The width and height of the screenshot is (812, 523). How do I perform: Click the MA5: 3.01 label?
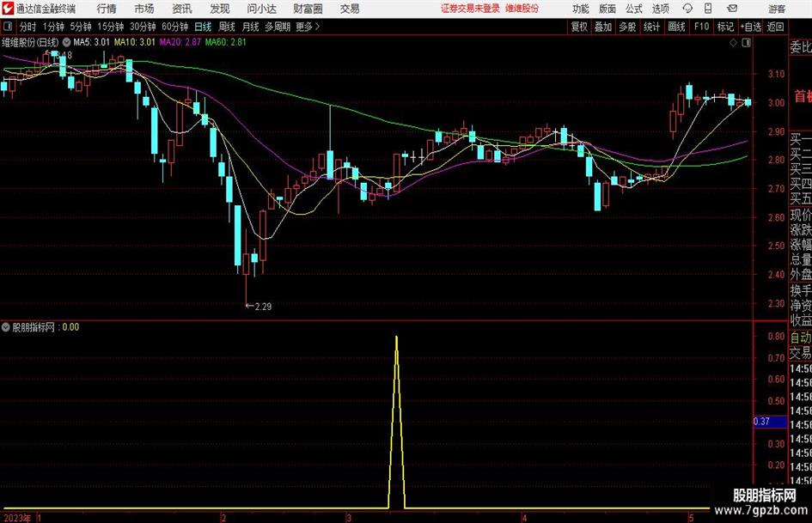(92, 42)
